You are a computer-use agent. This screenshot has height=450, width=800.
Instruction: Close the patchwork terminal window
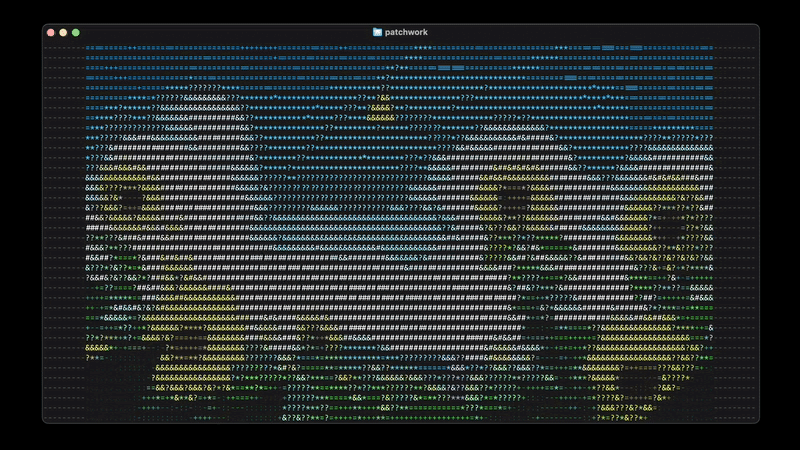[x=49, y=32]
